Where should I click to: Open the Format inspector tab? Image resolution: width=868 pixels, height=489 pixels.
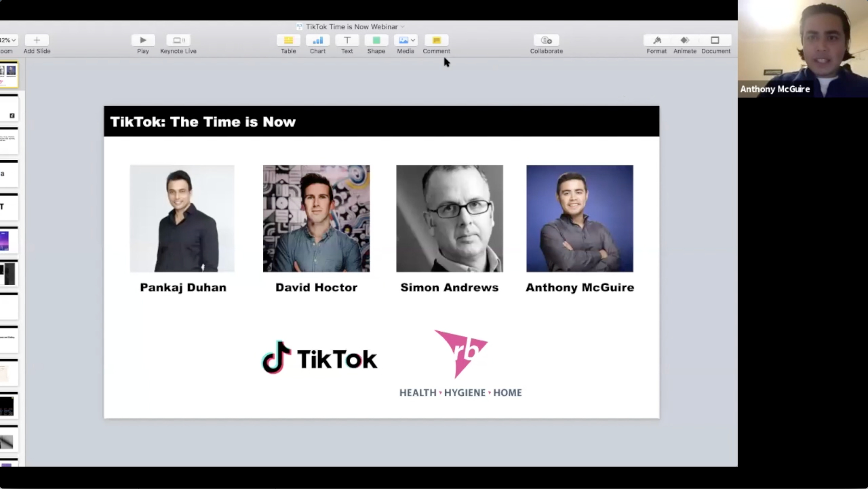656,40
